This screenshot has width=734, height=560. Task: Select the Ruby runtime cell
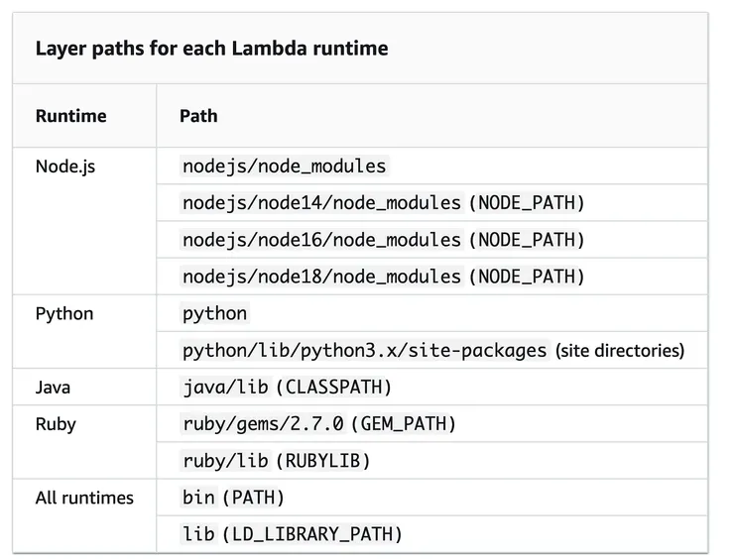(56, 424)
